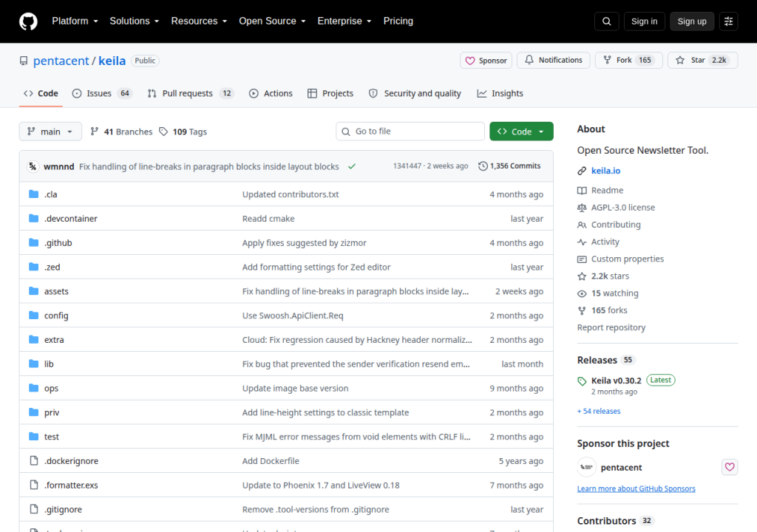Open the green Code dropdown button
757x532 pixels.
click(521, 132)
